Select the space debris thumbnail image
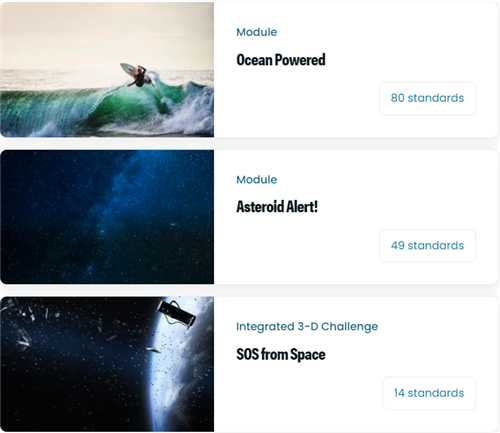The width and height of the screenshot is (500, 433). (107, 364)
